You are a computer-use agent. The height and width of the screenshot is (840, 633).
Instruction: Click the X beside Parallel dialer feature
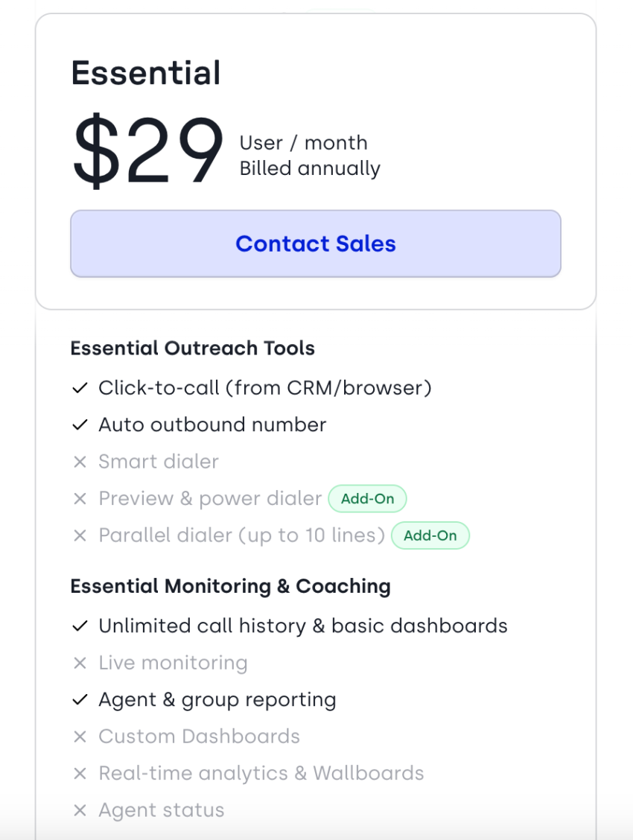(80, 535)
